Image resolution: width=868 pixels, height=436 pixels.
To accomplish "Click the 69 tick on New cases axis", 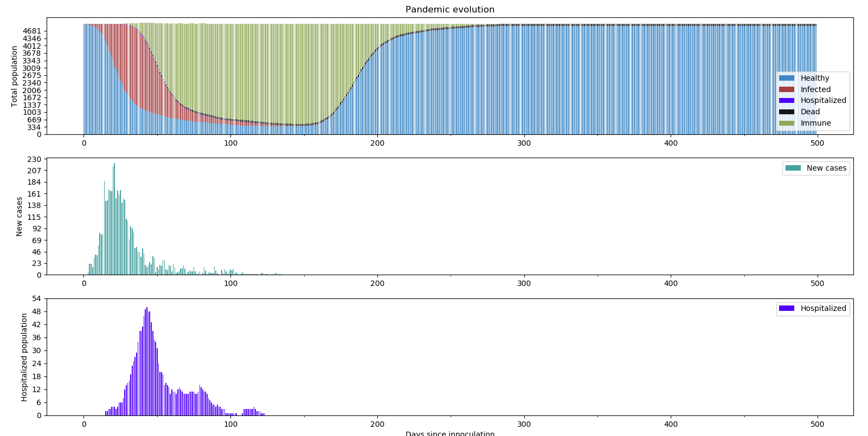I will click(x=36, y=240).
